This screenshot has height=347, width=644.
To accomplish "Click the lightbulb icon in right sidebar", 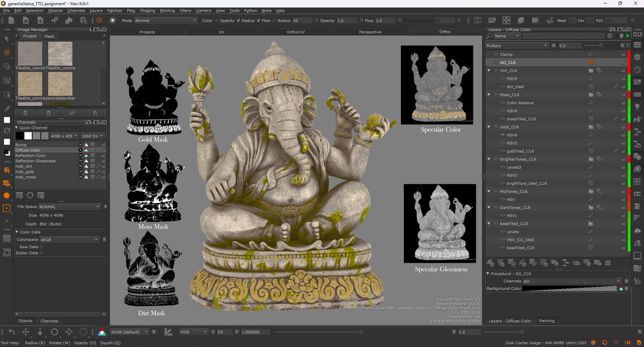I will (637, 106).
